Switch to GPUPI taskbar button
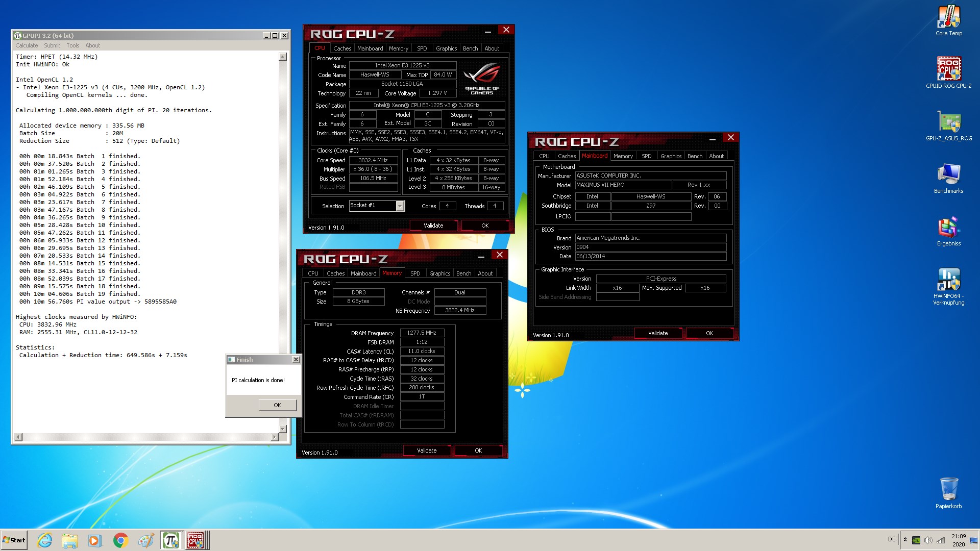The width and height of the screenshot is (980, 551). tap(170, 540)
